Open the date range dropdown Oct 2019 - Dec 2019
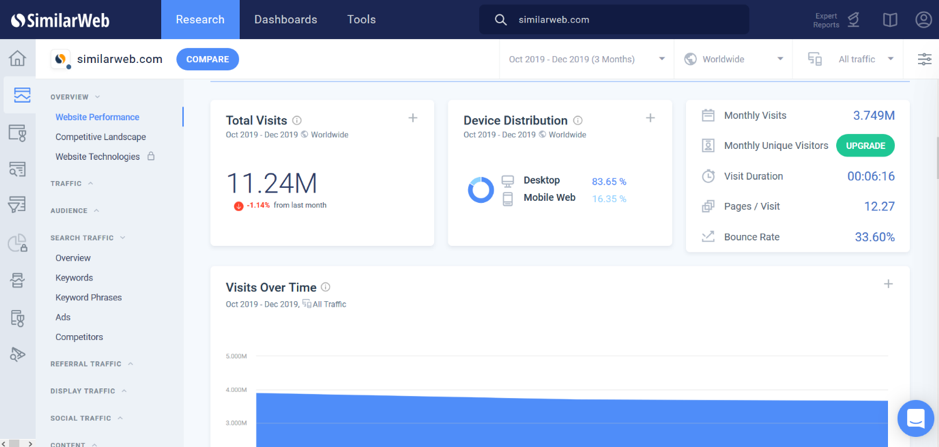The width and height of the screenshot is (939, 447). click(x=587, y=59)
